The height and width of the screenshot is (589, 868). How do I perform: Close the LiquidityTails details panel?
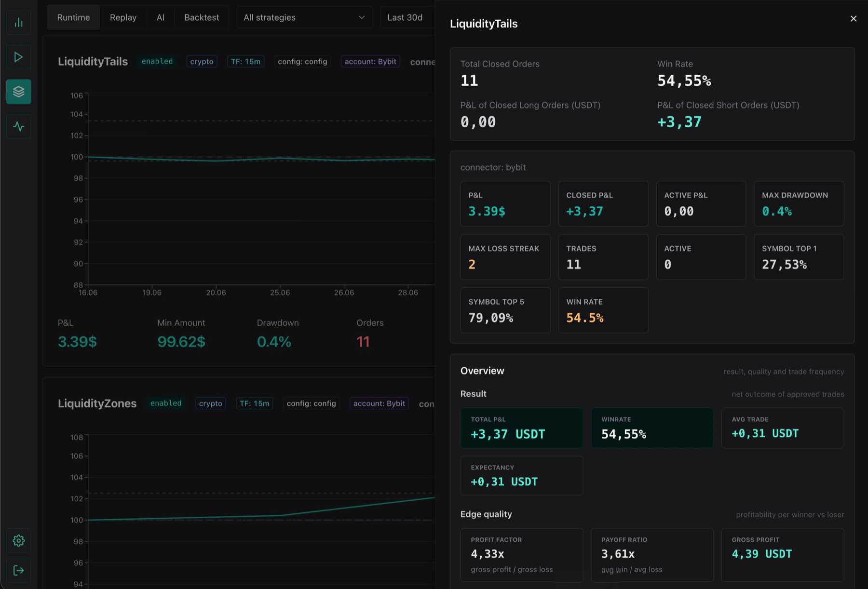coord(853,19)
